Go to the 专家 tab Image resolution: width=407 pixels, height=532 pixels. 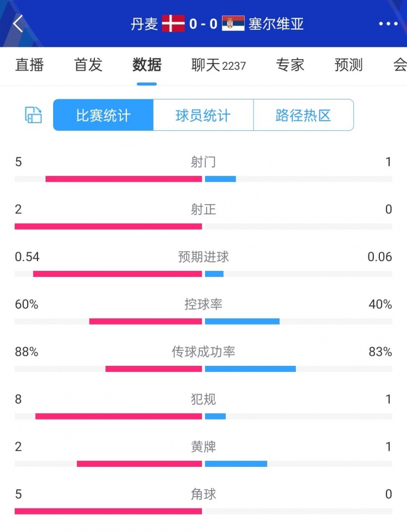pyautogui.click(x=290, y=65)
